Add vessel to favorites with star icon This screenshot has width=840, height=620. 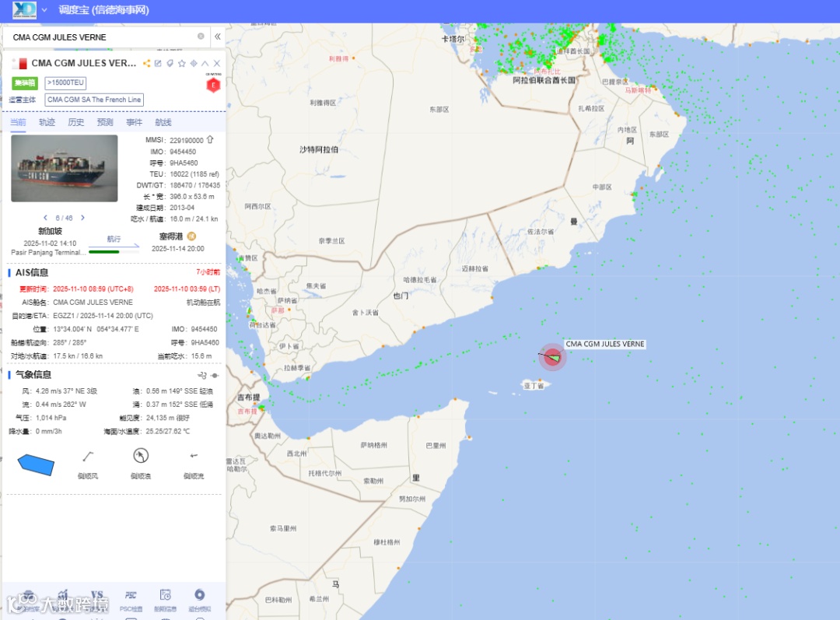click(181, 63)
